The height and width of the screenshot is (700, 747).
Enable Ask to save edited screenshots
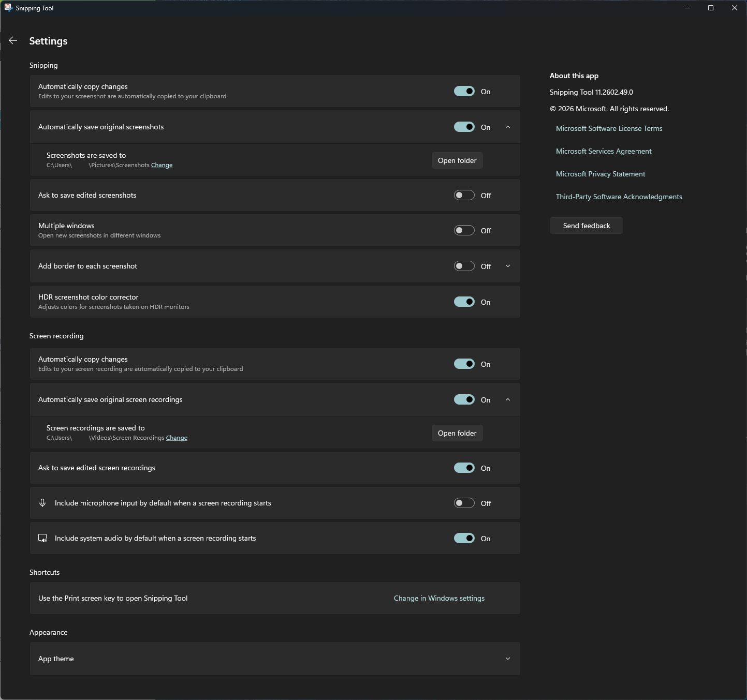(464, 195)
